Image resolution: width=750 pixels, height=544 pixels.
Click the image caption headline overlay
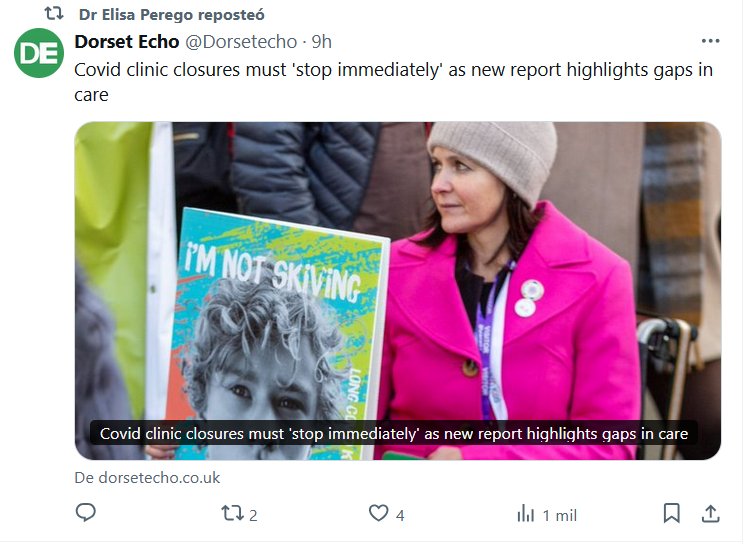coord(394,433)
